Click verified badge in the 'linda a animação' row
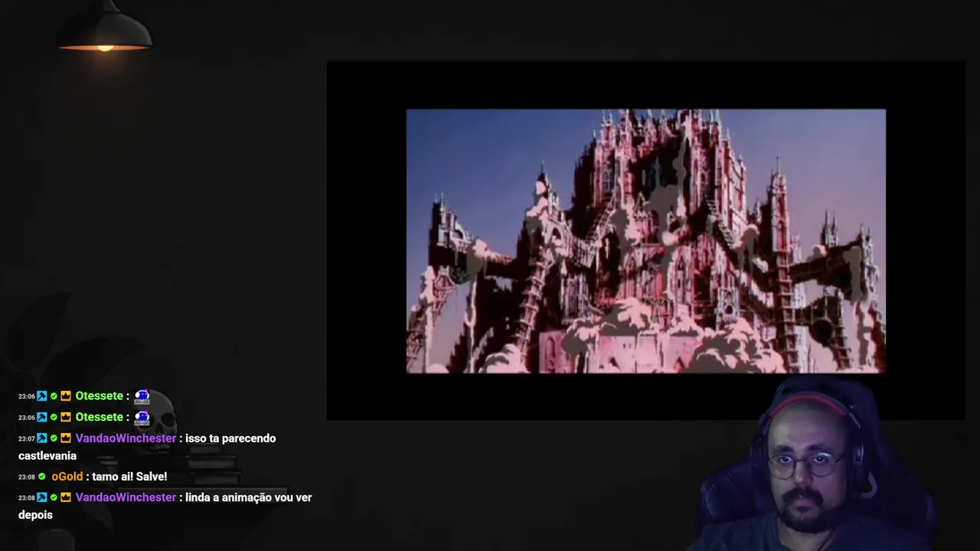 tap(54, 497)
